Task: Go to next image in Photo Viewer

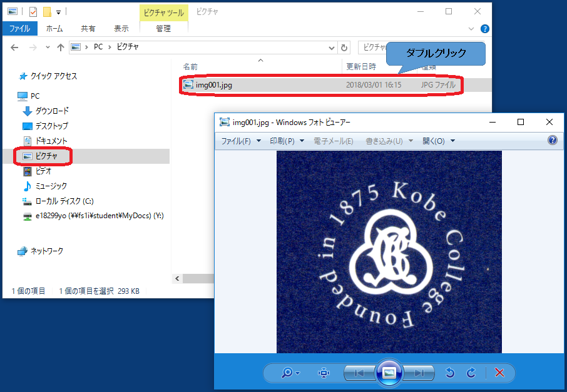Action: point(419,373)
